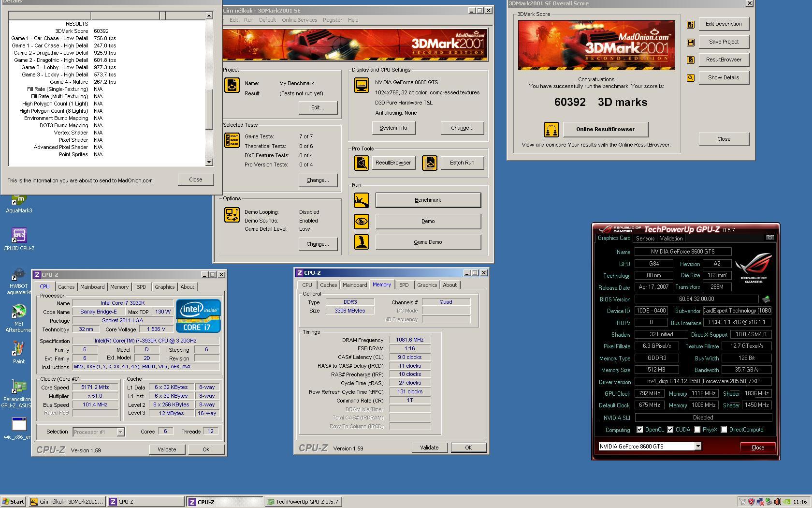Click Change button under Selected Tests
812x508 pixels.
(x=318, y=180)
